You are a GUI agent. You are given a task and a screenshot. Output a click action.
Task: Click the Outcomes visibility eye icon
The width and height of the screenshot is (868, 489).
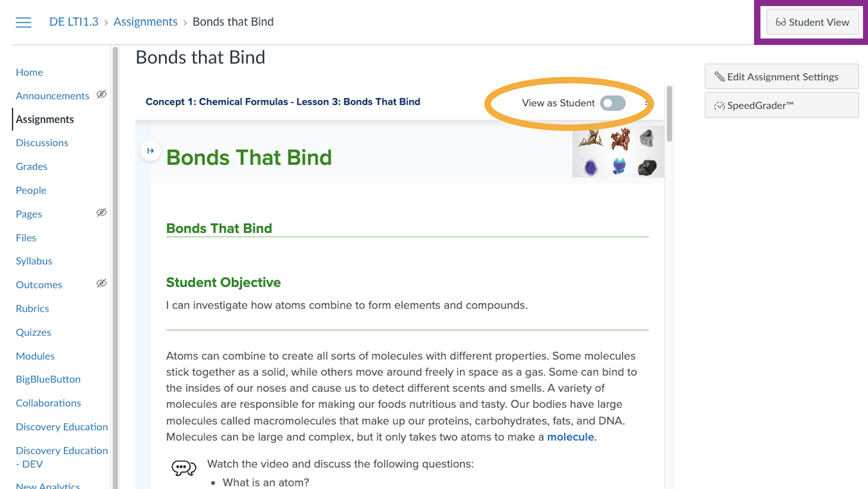click(102, 284)
